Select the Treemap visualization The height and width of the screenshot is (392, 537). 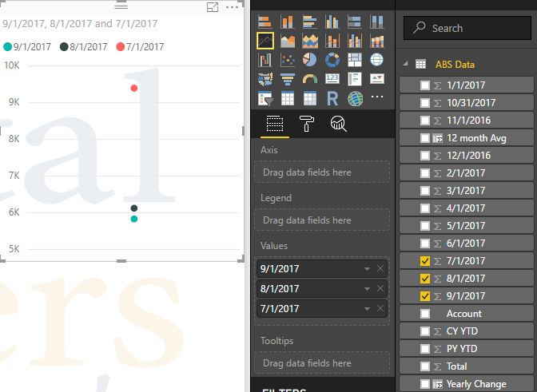pyautogui.click(x=355, y=60)
